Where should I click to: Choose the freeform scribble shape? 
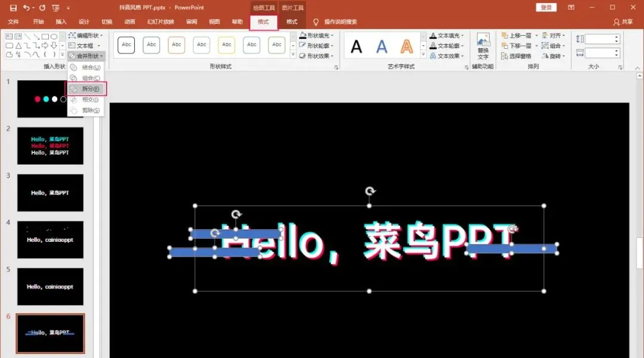pos(18,54)
